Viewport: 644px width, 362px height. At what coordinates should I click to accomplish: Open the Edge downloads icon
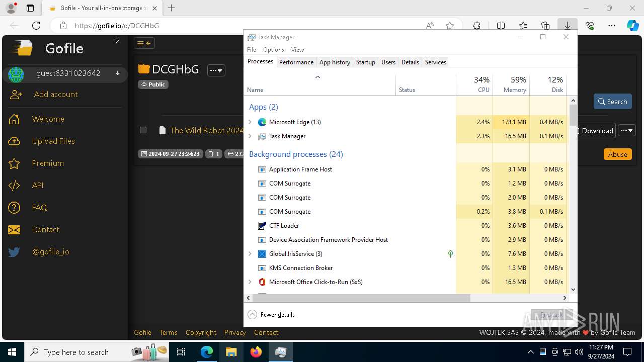click(567, 26)
